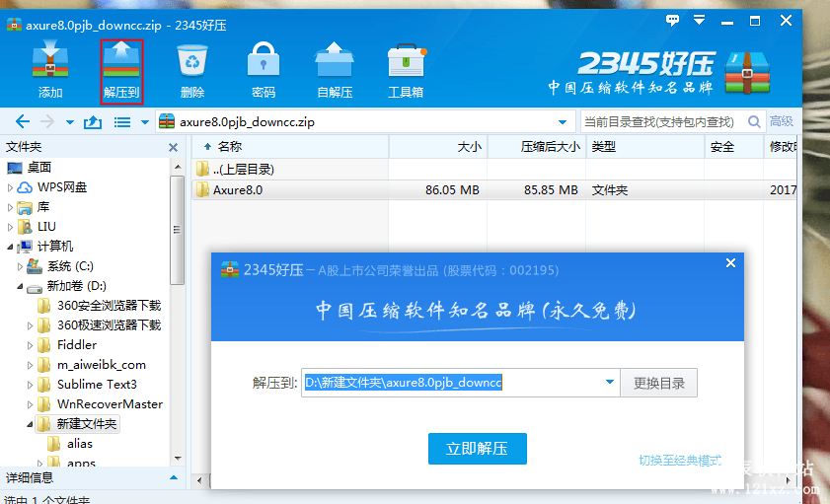The width and height of the screenshot is (830, 504).
Task: Focus the 当前目录查找 search field
Action: point(664,122)
